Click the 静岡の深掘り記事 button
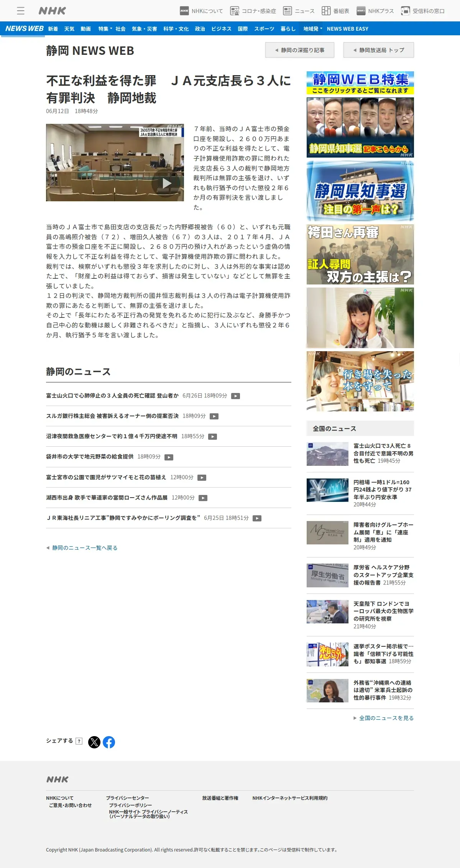This screenshot has height=868, width=460. pyautogui.click(x=300, y=50)
